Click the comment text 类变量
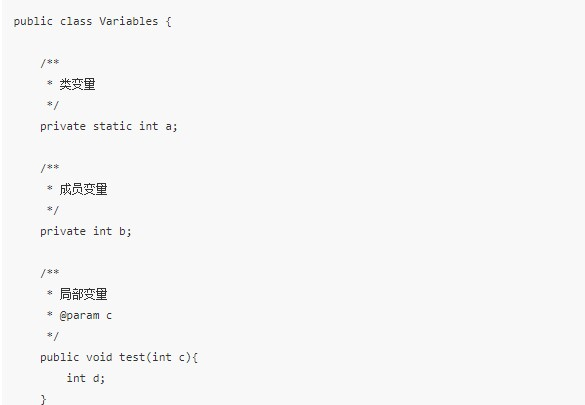 tap(77, 84)
